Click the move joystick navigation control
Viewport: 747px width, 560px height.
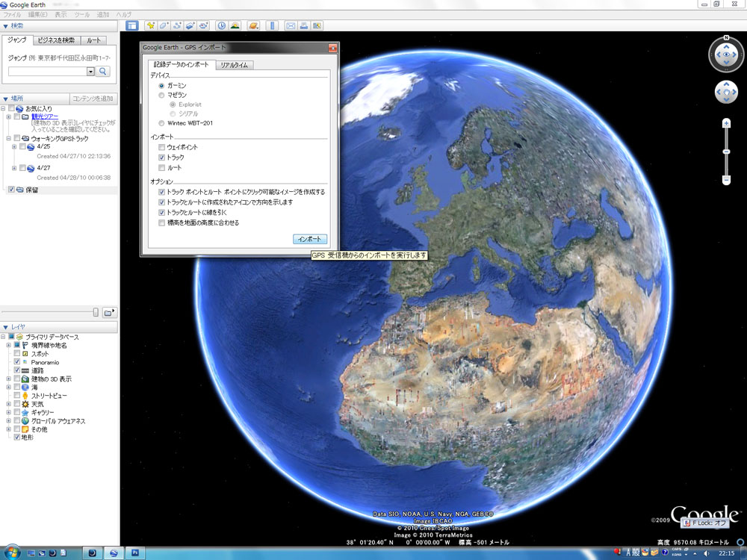click(x=727, y=92)
